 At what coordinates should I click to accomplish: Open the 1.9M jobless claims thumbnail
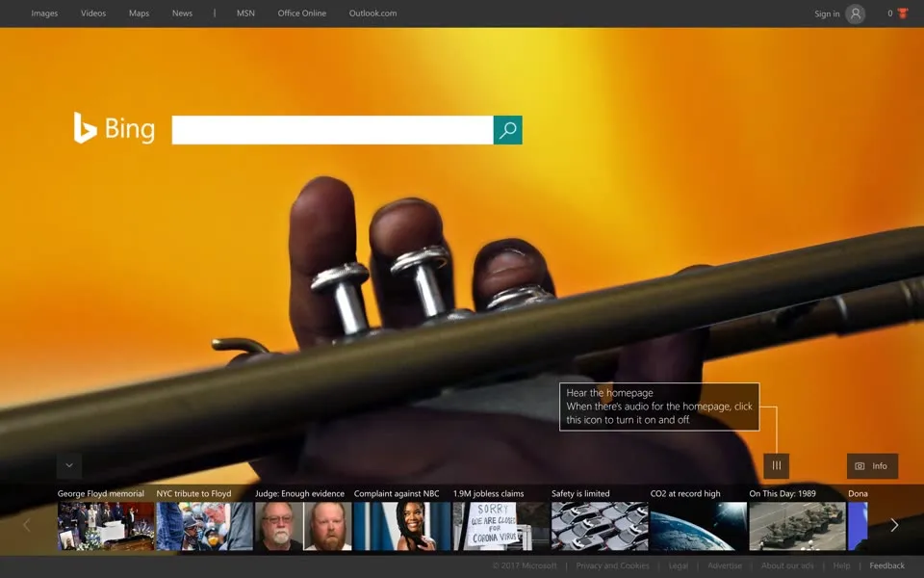(500, 526)
